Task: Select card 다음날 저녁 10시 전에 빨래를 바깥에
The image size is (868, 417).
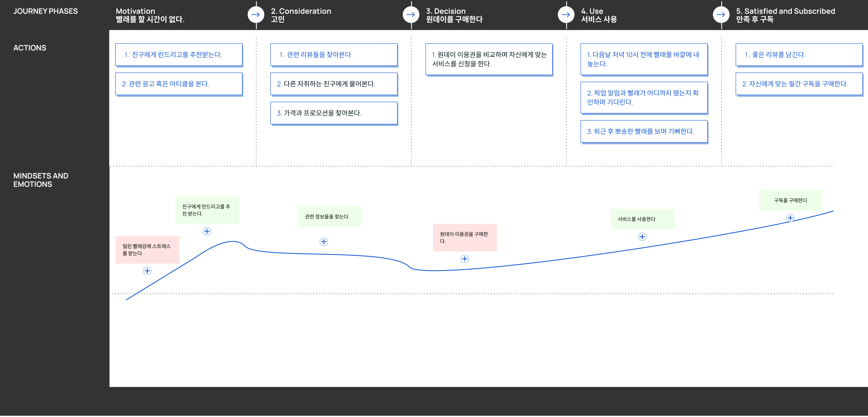Action: click(x=644, y=59)
